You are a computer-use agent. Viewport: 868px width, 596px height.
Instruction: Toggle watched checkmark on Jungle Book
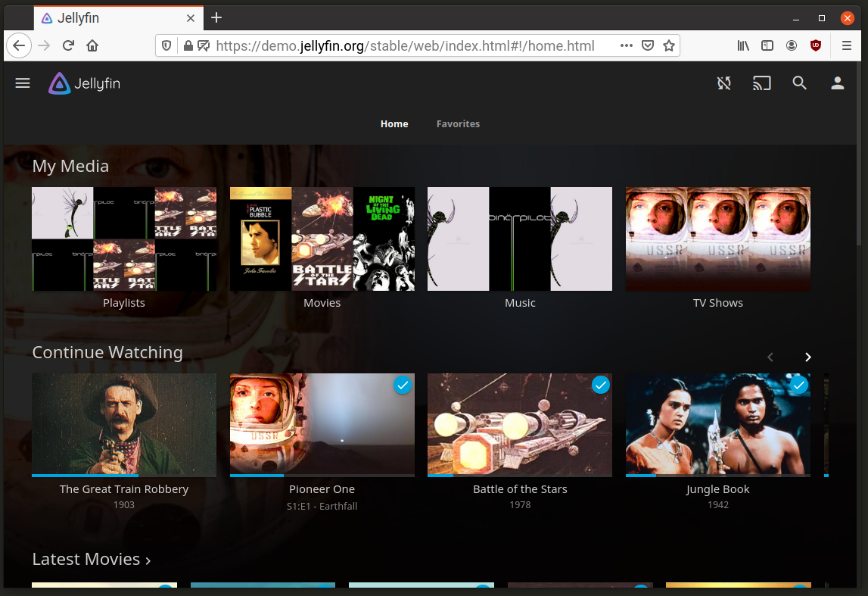798,385
